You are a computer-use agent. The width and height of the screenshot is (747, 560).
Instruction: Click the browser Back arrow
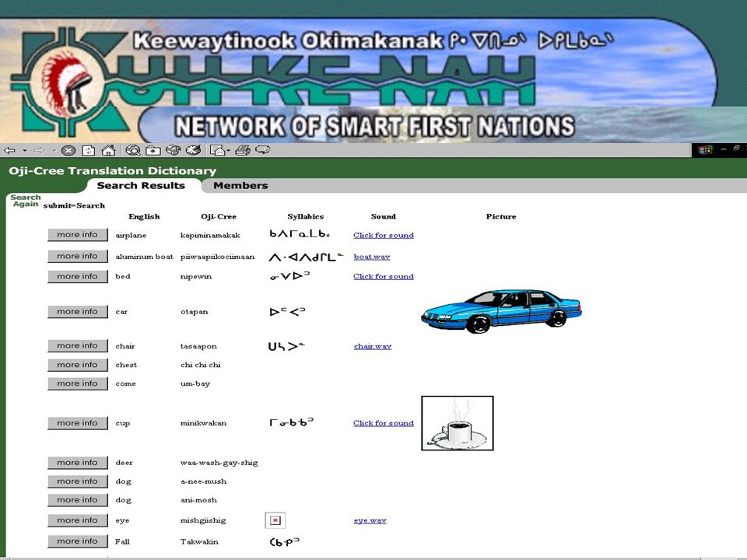coord(9,150)
